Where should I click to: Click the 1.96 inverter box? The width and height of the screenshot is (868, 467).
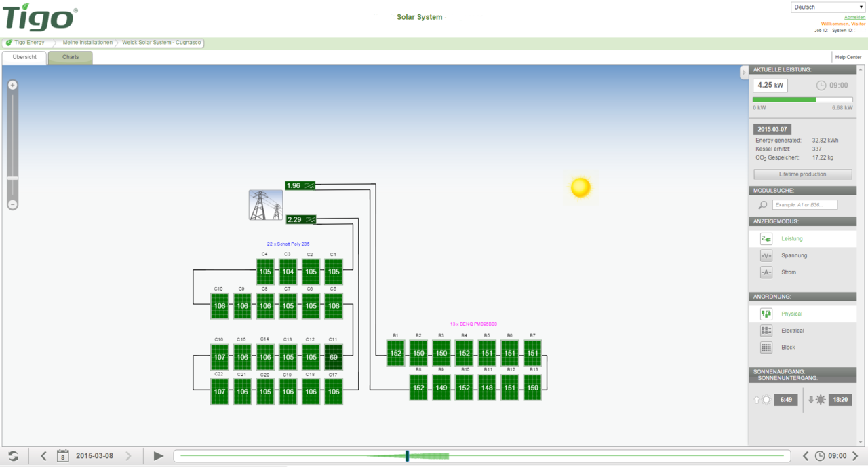(300, 185)
